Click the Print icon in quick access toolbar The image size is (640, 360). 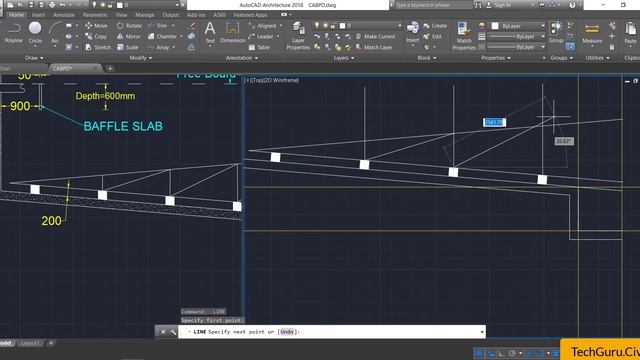pyautogui.click(x=52, y=5)
